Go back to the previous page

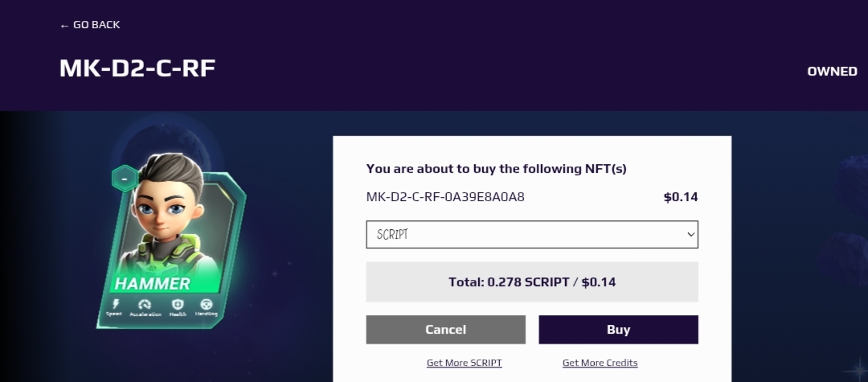[x=90, y=25]
